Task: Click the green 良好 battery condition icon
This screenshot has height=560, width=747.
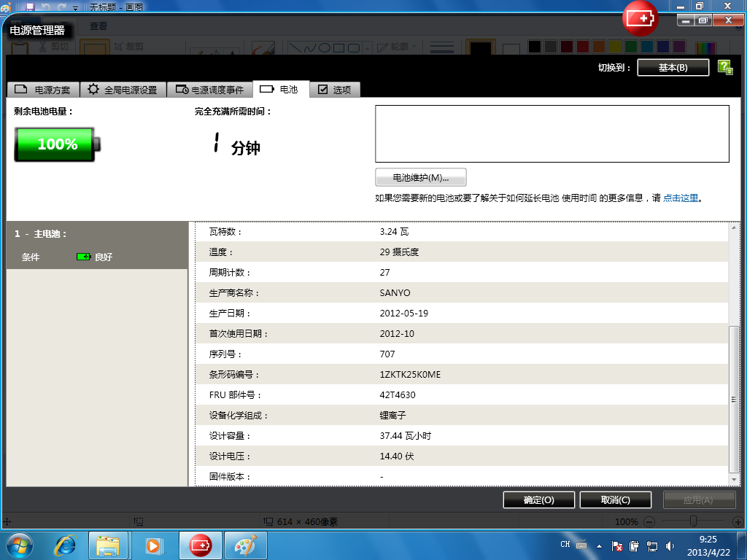Action: coord(83,257)
